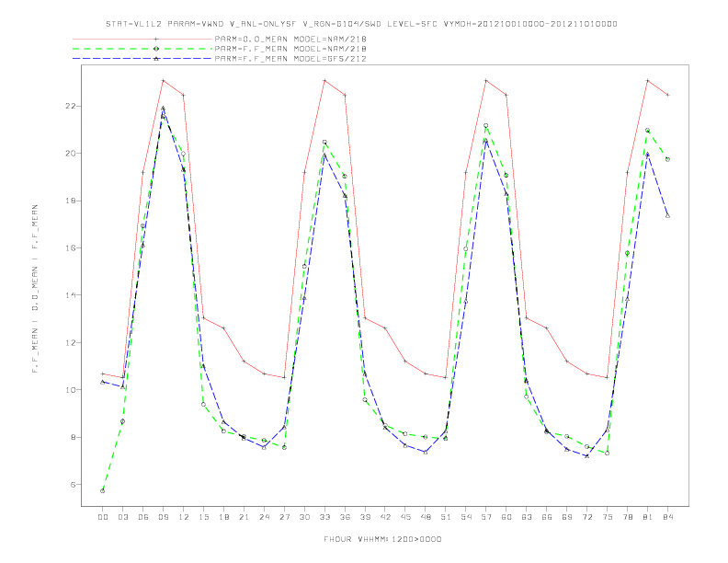
Task: Click y-axis tick label 10
Action: coord(71,390)
